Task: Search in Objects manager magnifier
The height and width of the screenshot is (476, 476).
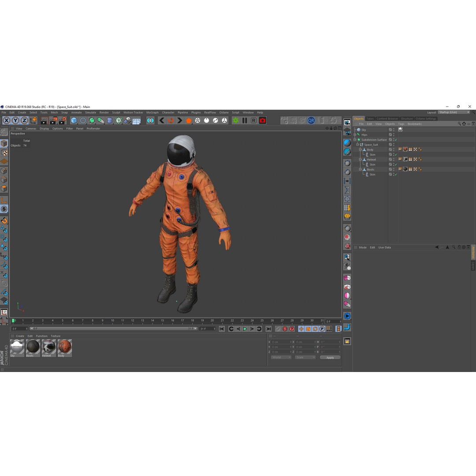Action: click(x=459, y=124)
